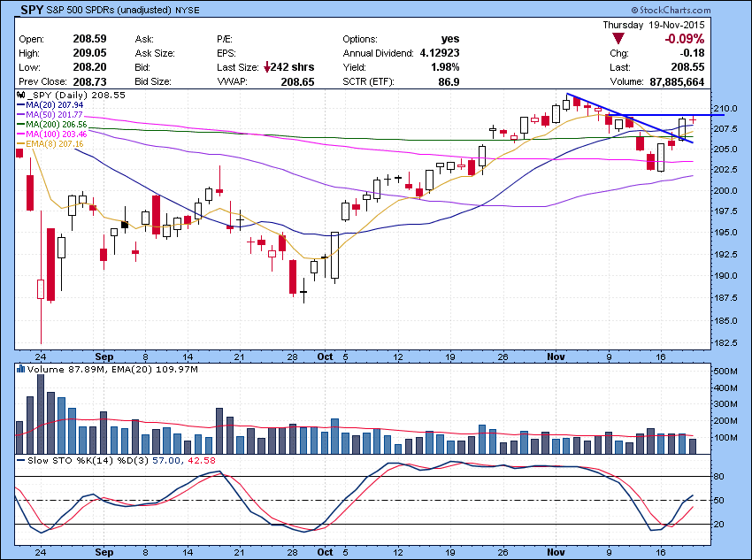Click the 100M volume axis label

point(726,438)
